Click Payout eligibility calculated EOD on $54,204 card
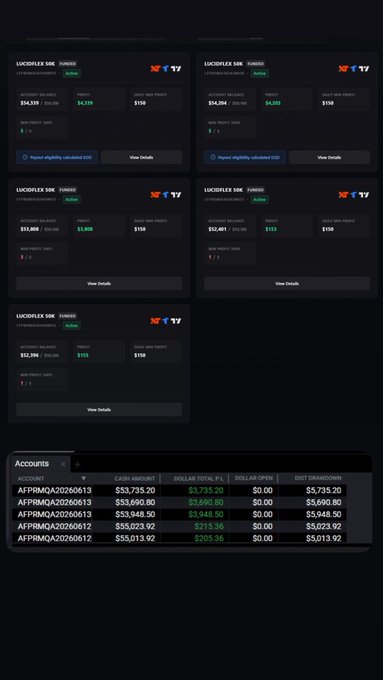The image size is (383, 680). [x=245, y=157]
